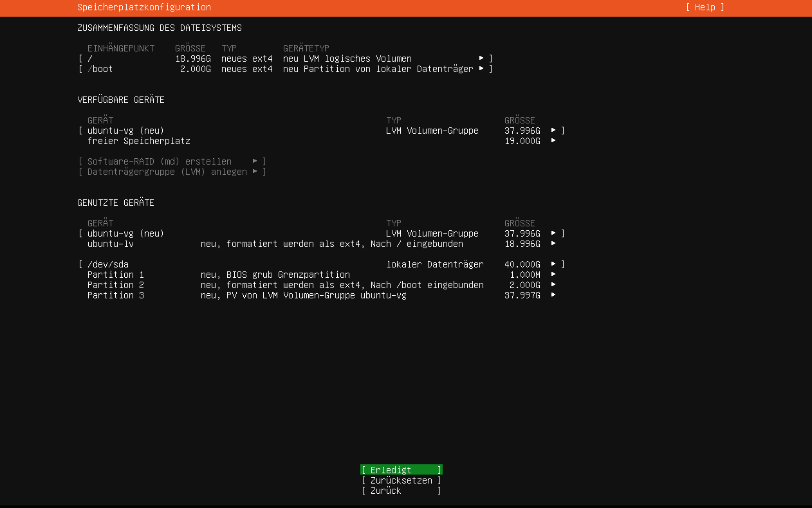Confirm configuration with the Erledigt button
This screenshot has width=812, height=508.
tap(401, 469)
